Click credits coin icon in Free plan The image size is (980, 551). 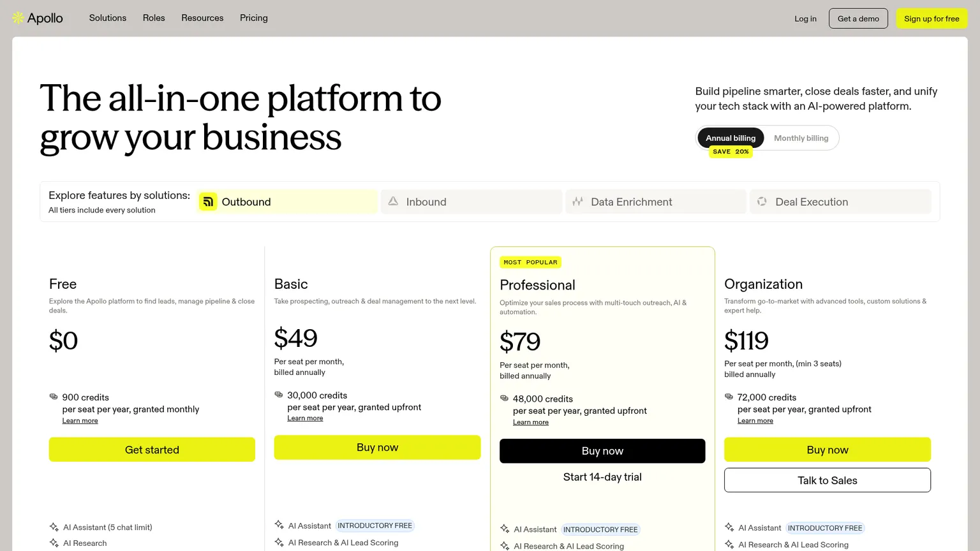54,397
